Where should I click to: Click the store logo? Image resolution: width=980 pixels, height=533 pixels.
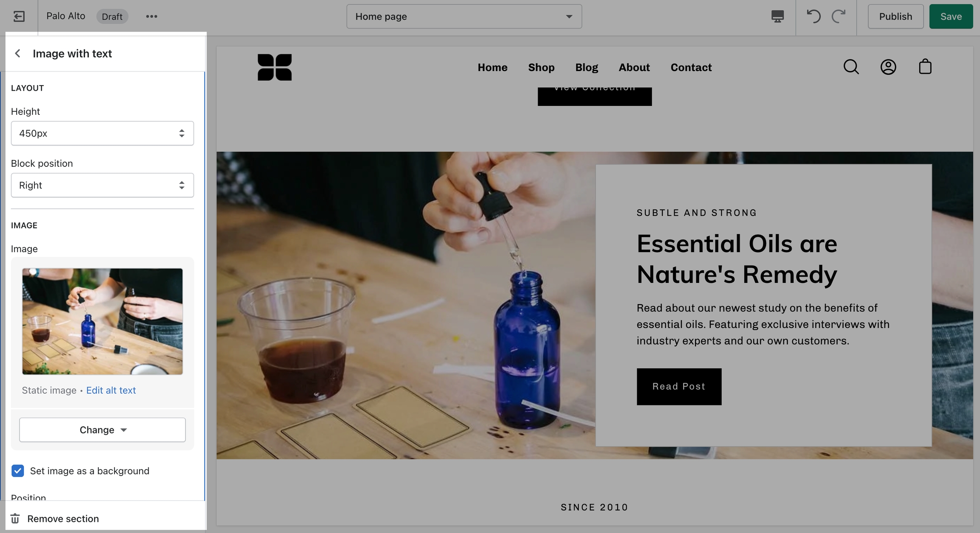pyautogui.click(x=275, y=67)
